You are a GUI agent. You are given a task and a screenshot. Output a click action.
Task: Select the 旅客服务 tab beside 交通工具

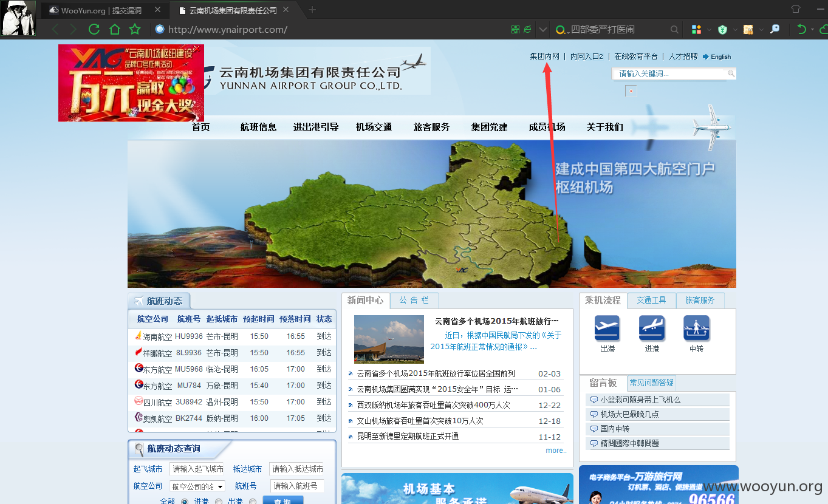click(700, 300)
